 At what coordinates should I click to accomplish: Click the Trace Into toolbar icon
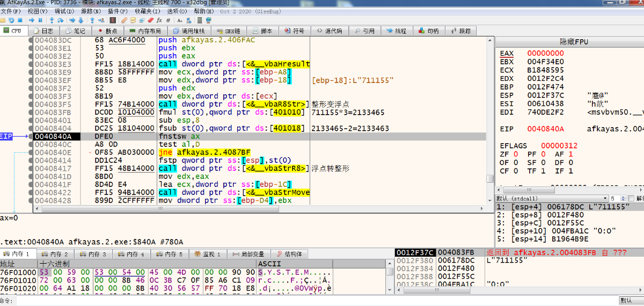72,20
